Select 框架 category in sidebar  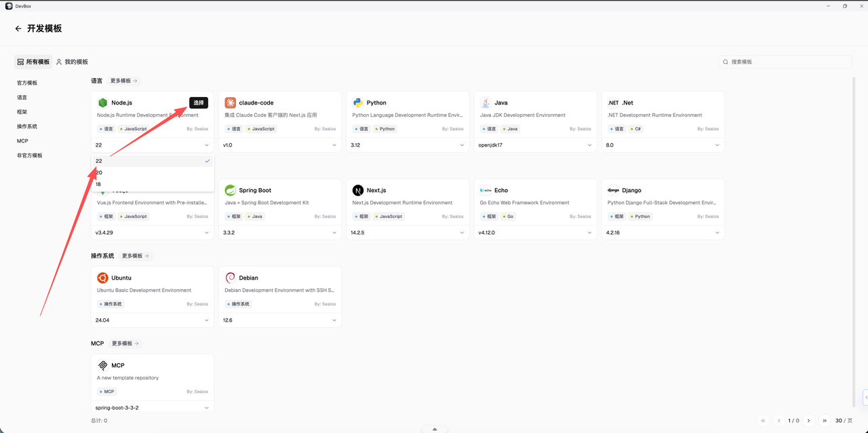pos(22,112)
